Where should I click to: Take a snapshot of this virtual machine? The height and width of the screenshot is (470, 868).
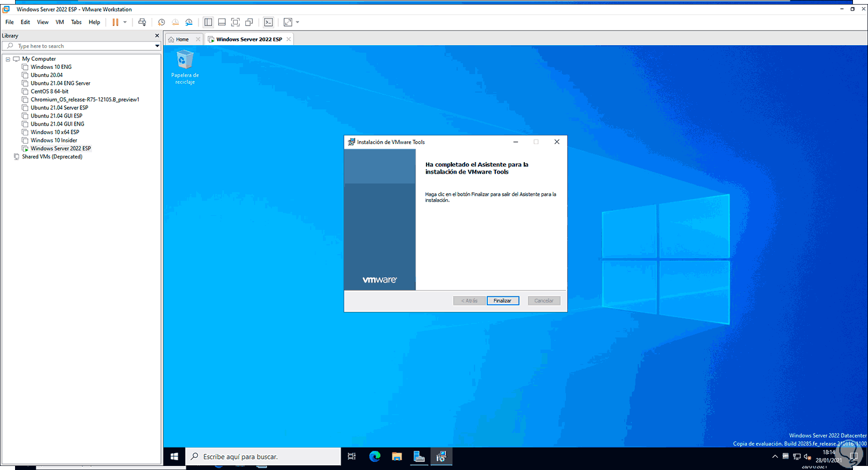point(161,22)
